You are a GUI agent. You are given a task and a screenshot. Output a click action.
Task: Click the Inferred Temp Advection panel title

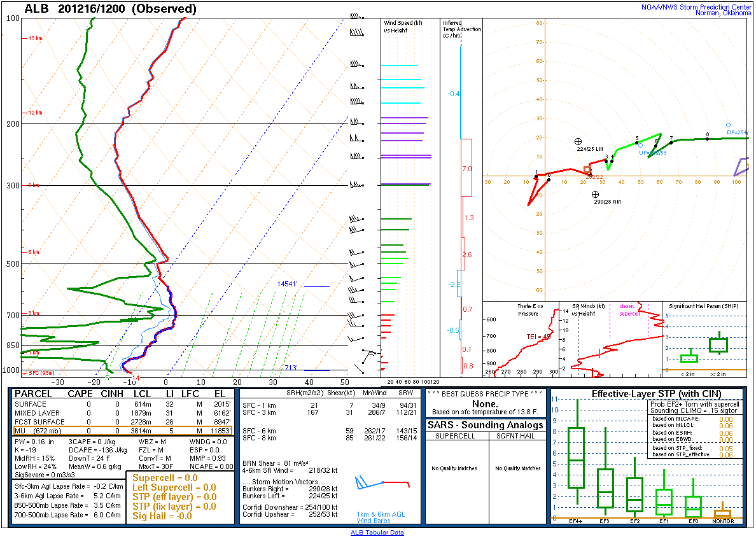pos(462,29)
